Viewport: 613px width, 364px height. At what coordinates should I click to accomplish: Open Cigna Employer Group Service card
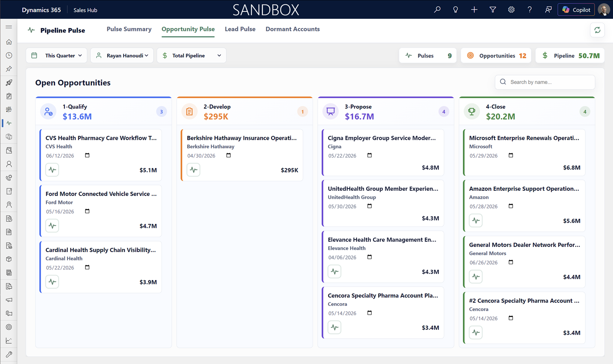383,152
